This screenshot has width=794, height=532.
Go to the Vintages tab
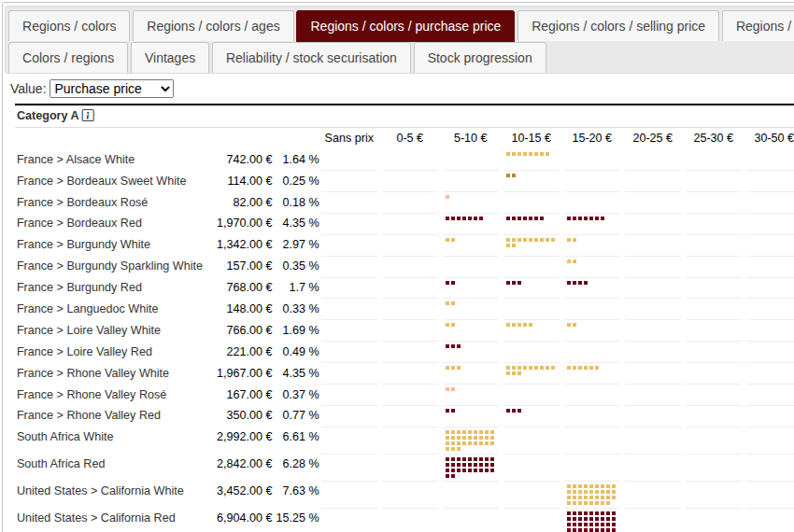click(170, 58)
